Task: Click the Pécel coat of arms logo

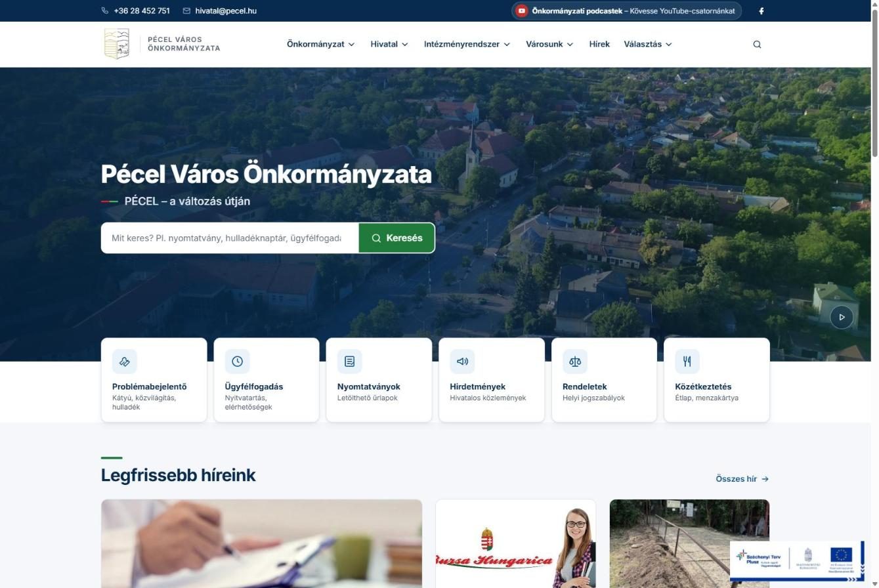Action: 117,44
